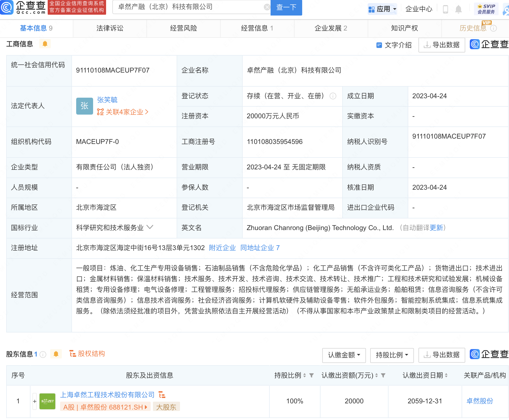The image size is (509, 420).
Task: Click the 张 avatar of legal representative
Action: [x=85, y=106]
